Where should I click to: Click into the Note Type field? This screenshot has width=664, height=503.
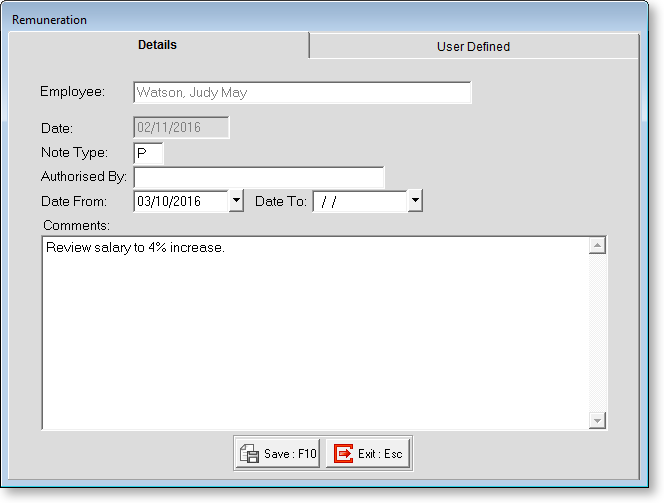(x=148, y=153)
